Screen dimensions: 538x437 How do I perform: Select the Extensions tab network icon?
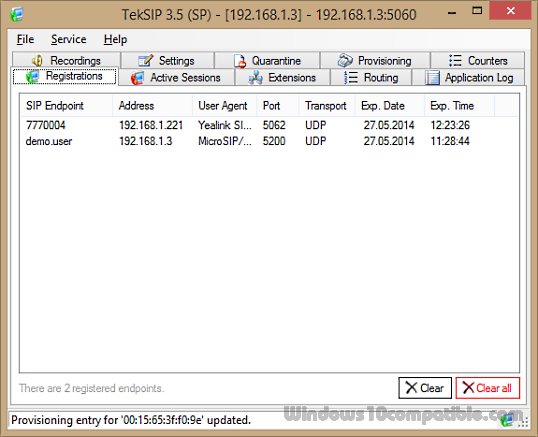(x=255, y=78)
